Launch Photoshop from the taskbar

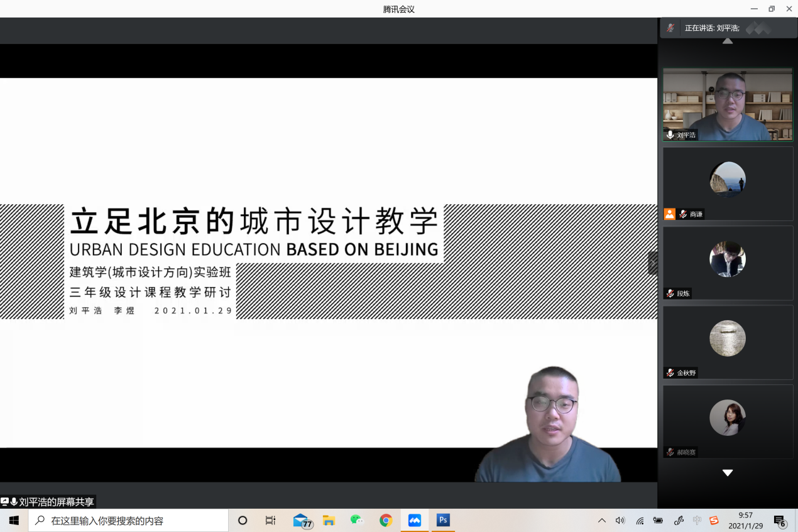click(x=444, y=520)
